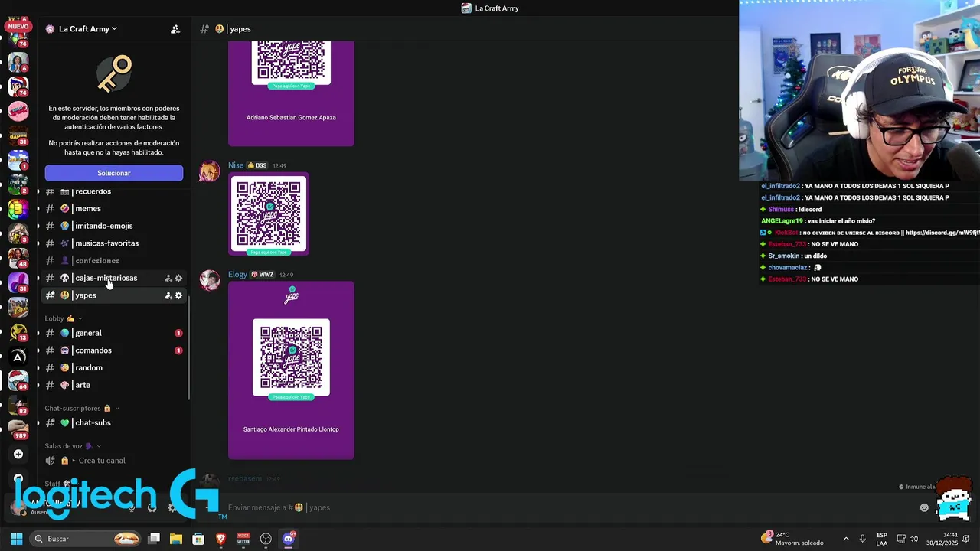
Task: Open settings gear for cajas-misteriosas channel
Action: point(178,279)
